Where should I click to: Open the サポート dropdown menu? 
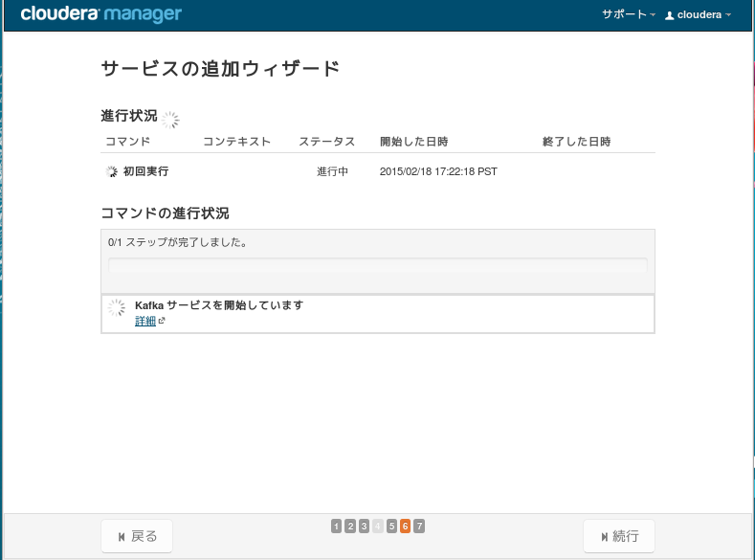(x=629, y=14)
